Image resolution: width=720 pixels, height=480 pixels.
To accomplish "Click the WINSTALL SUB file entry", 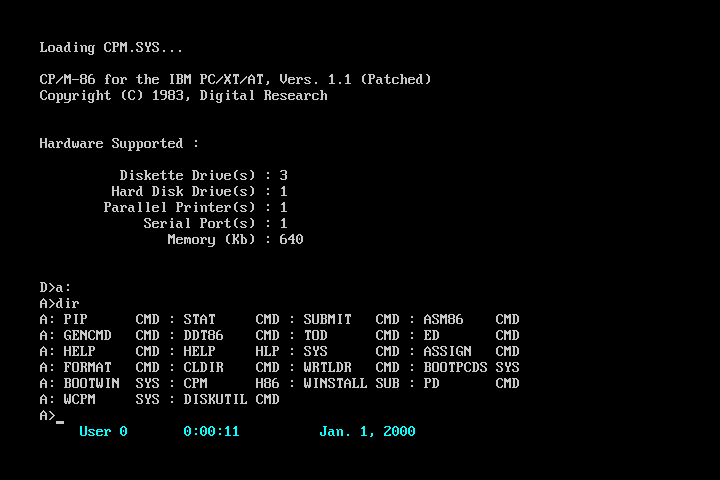I will coord(351,384).
